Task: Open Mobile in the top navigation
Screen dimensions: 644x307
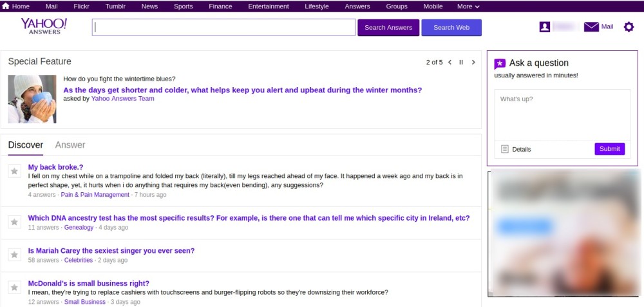Action: [433, 6]
